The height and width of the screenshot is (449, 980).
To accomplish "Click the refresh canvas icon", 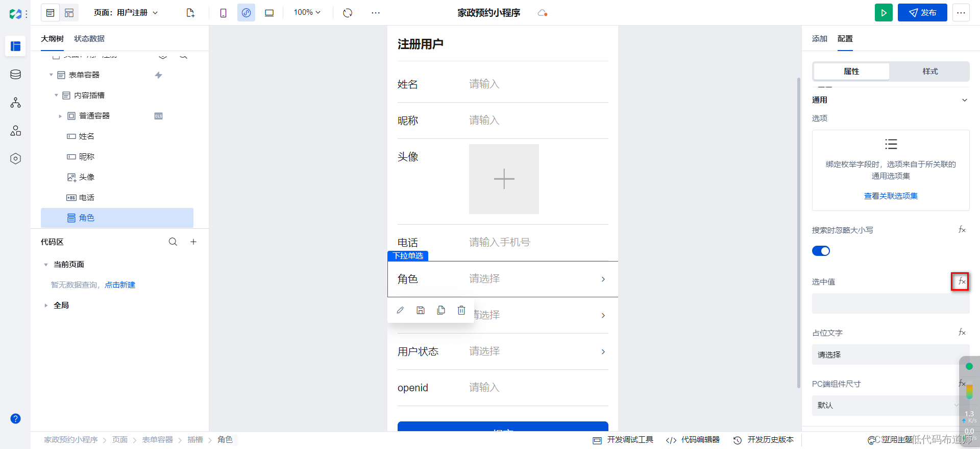I will point(348,13).
